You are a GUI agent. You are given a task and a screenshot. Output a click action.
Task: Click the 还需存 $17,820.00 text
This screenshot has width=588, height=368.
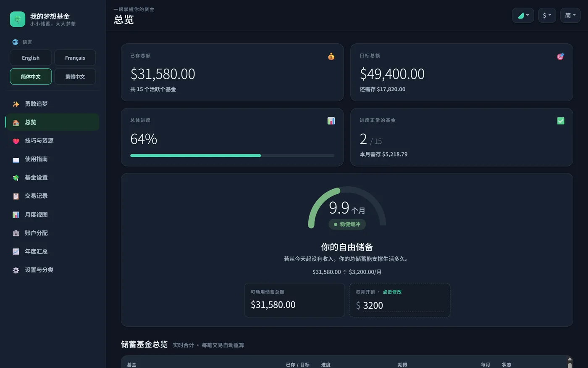382,89
